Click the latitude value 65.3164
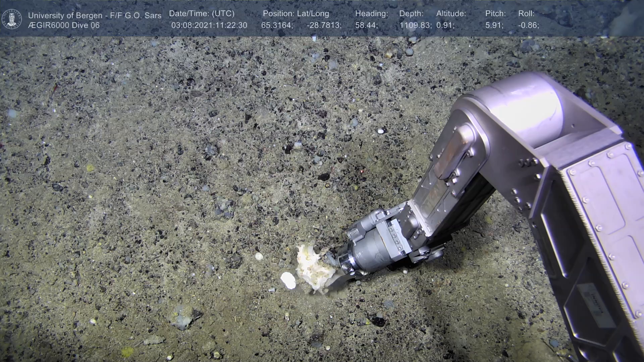The width and height of the screenshot is (644, 362). [277, 25]
